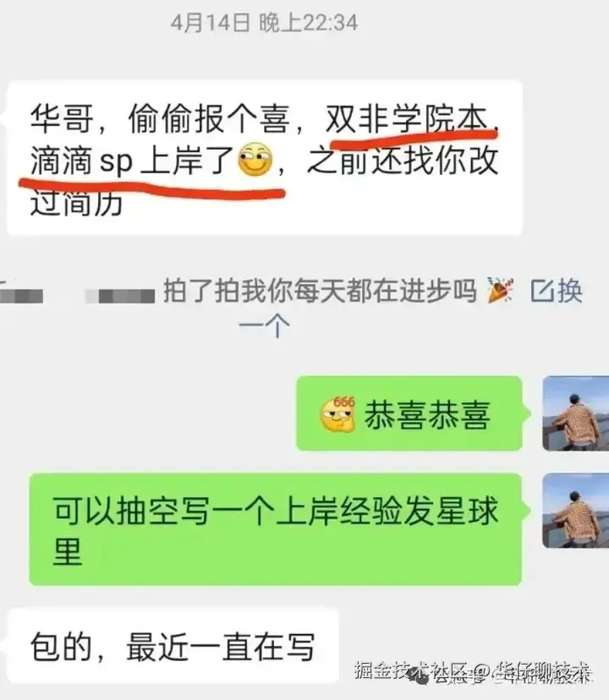Click 拍了拍我你每天都在进步吗 notification text
Viewport: 609px width, 700px height.
(320, 291)
